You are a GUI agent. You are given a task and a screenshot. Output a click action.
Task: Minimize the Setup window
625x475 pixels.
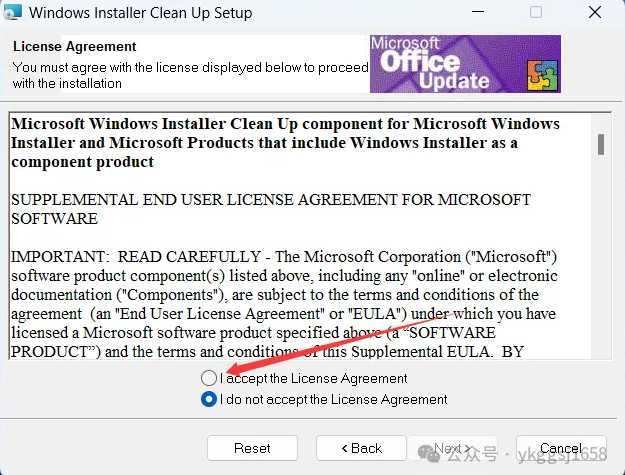(478, 12)
